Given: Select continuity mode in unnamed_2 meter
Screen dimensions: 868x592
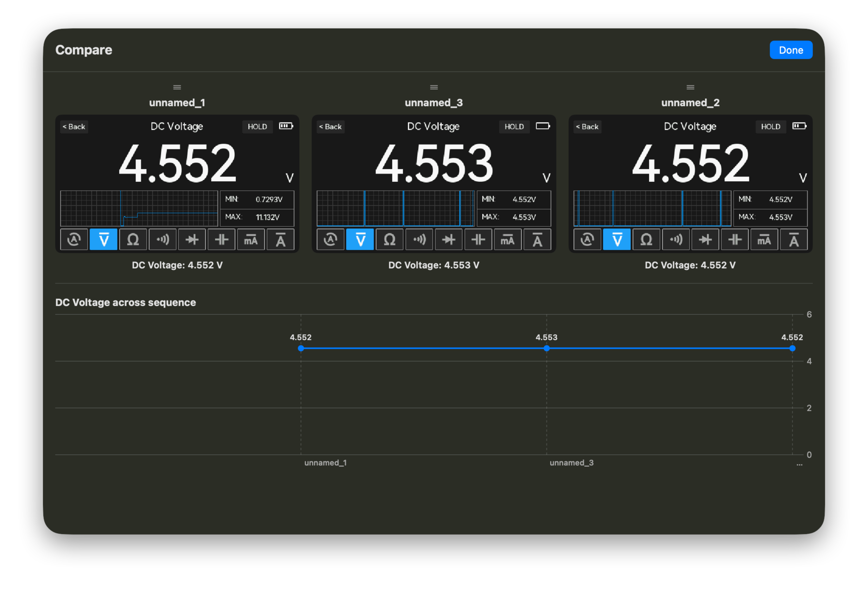Looking at the screenshot, I should (x=676, y=240).
